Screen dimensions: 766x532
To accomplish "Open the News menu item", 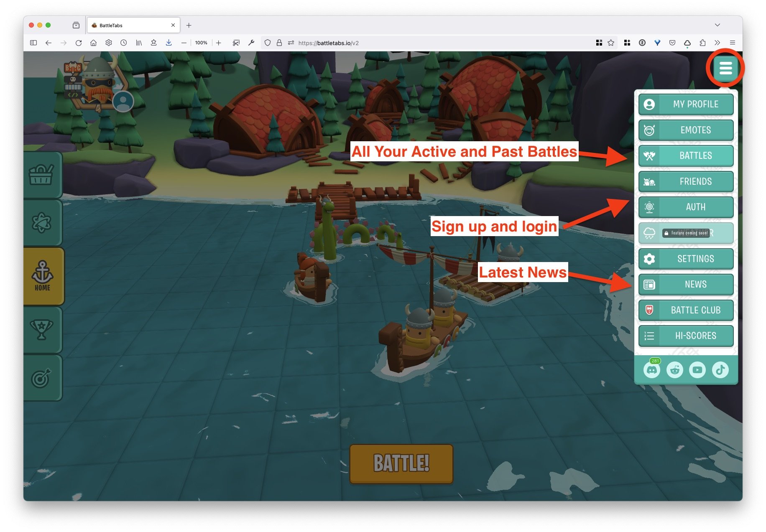I will tap(686, 285).
